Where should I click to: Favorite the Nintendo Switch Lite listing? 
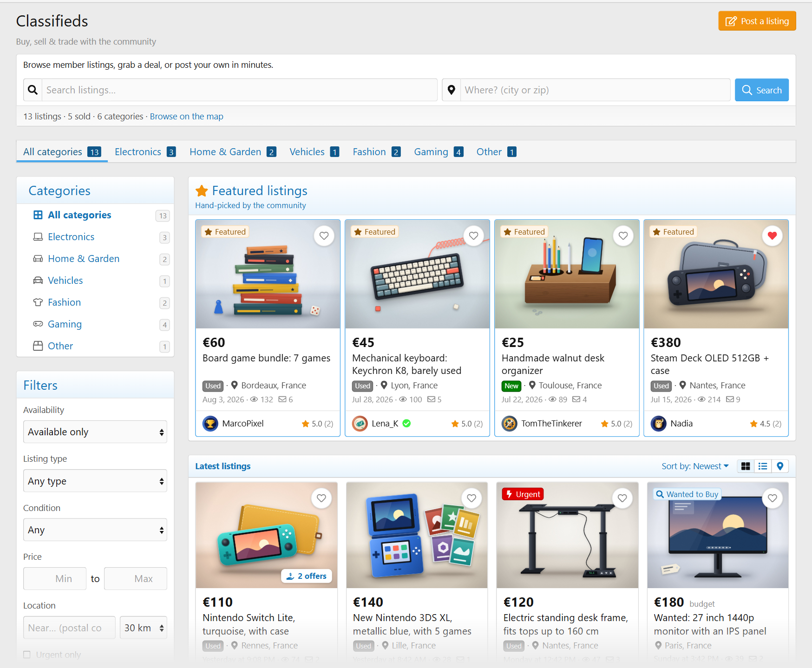tap(321, 498)
